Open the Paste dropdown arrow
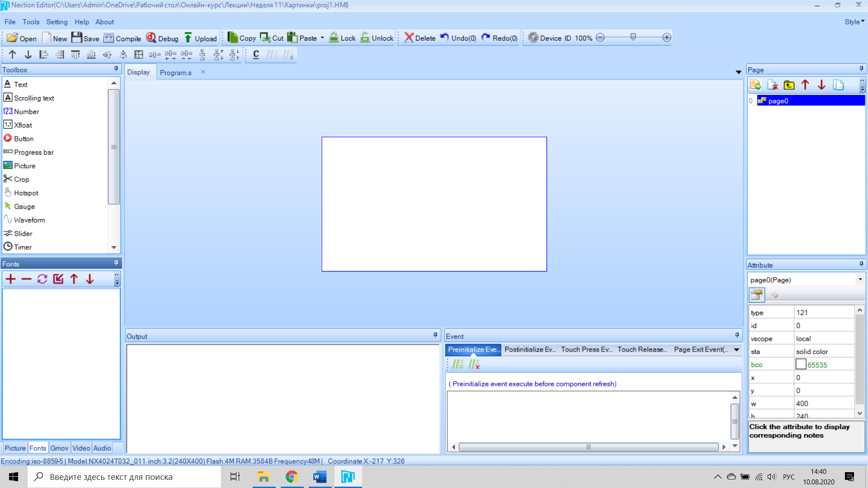Image resolution: width=868 pixels, height=488 pixels. pos(322,38)
